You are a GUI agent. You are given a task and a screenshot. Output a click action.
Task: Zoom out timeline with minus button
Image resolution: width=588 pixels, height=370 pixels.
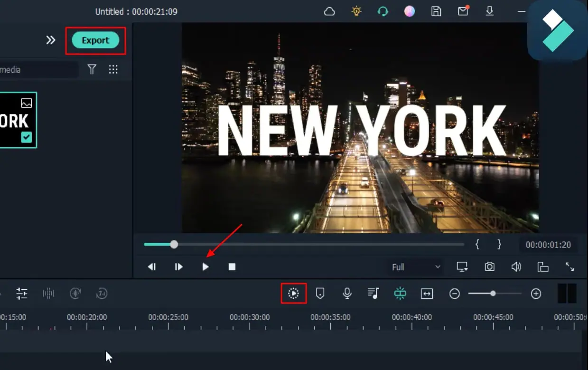click(455, 294)
